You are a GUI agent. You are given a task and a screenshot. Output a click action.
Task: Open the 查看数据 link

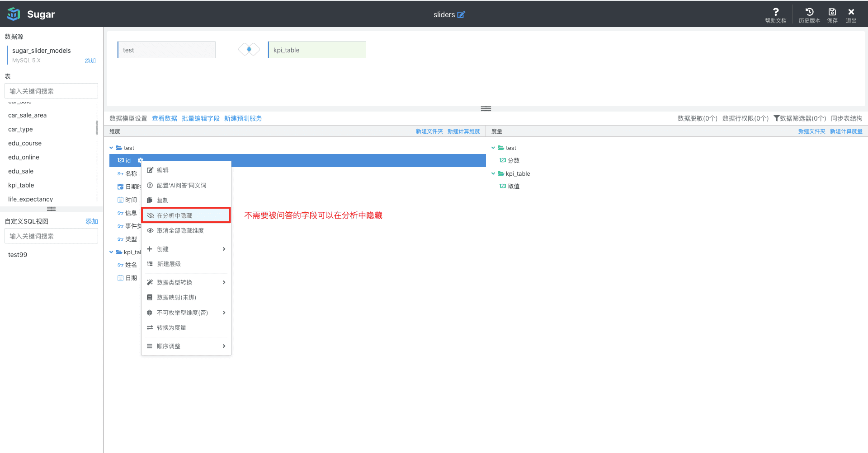click(165, 118)
